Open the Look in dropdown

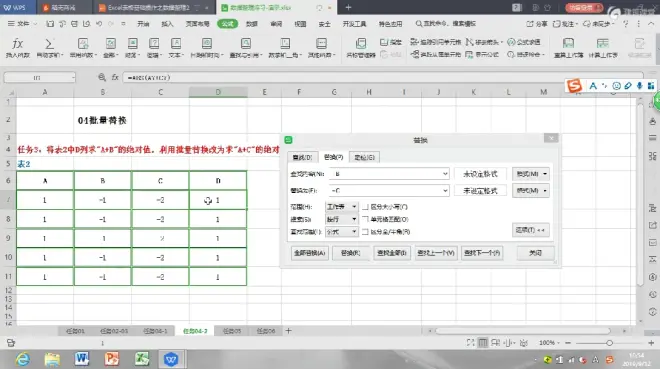(x=341, y=232)
